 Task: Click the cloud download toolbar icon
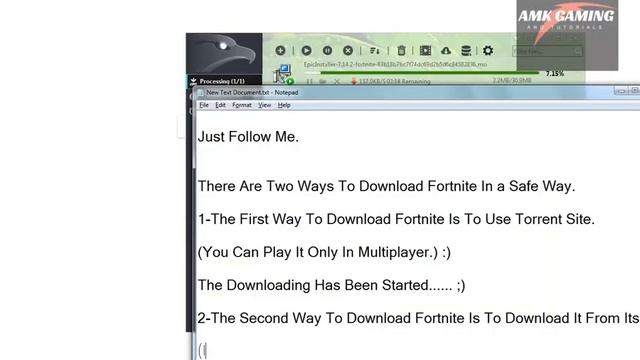point(446,51)
